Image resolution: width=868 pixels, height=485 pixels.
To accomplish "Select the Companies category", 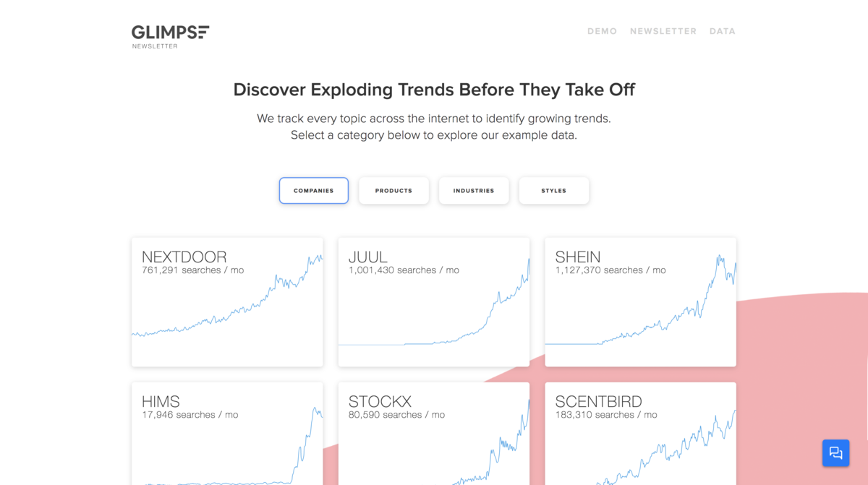I will pyautogui.click(x=314, y=191).
